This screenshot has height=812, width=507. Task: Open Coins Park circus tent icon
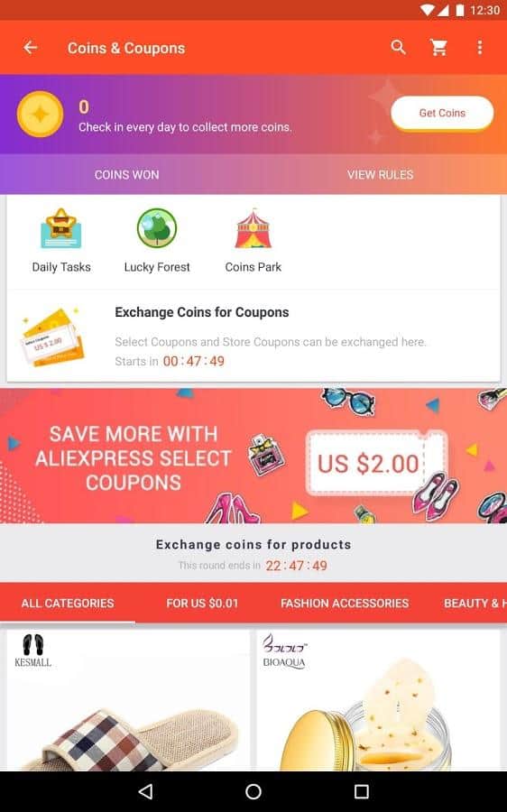[x=253, y=228]
